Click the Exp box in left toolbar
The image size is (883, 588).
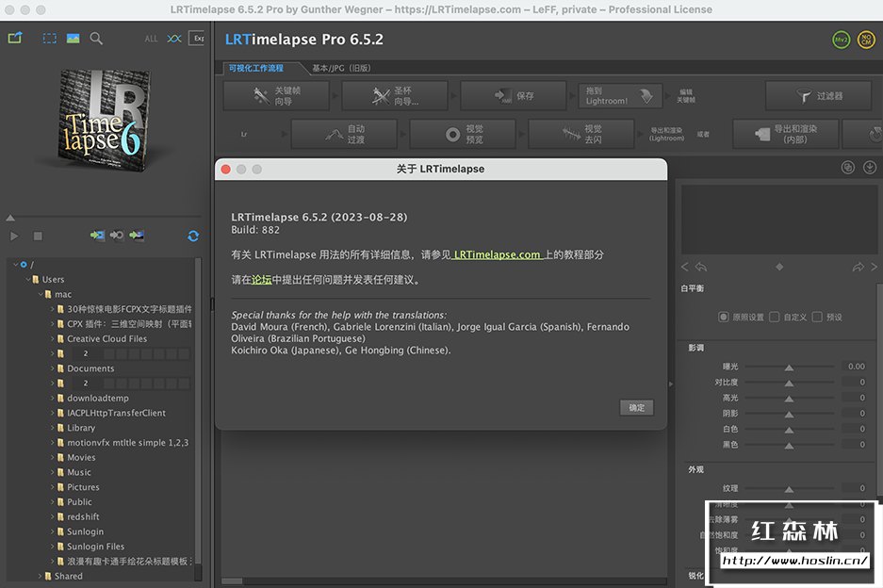[197, 39]
